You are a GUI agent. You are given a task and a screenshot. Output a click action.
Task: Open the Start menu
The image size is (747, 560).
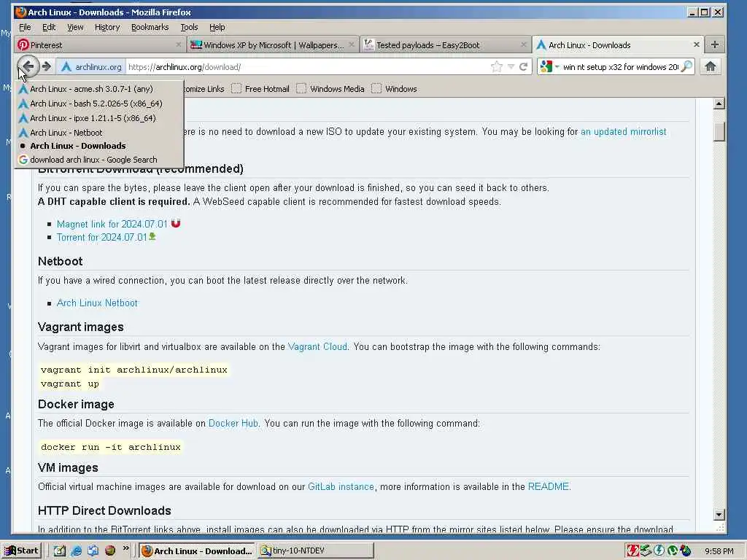21,551
